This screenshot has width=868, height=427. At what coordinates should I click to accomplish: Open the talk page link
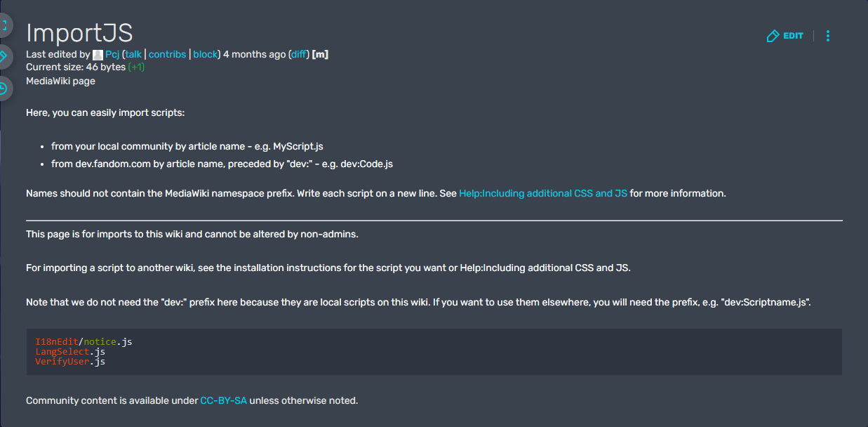click(x=133, y=54)
